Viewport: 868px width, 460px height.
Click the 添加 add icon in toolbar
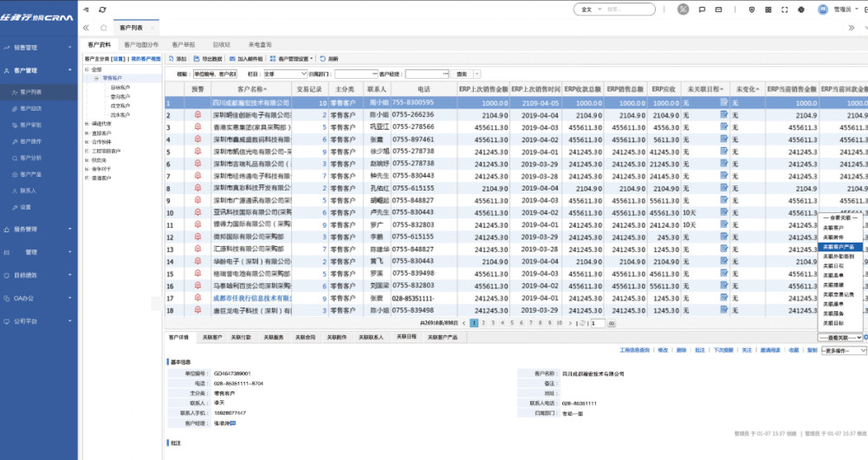coord(172,58)
